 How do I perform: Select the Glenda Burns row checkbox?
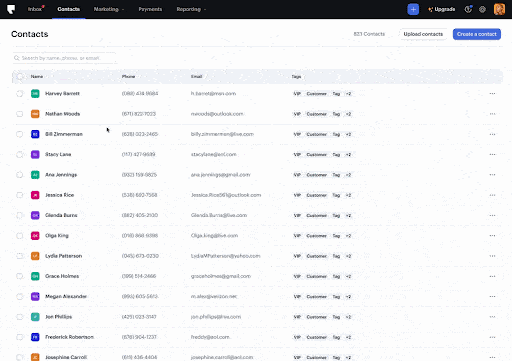tap(20, 215)
